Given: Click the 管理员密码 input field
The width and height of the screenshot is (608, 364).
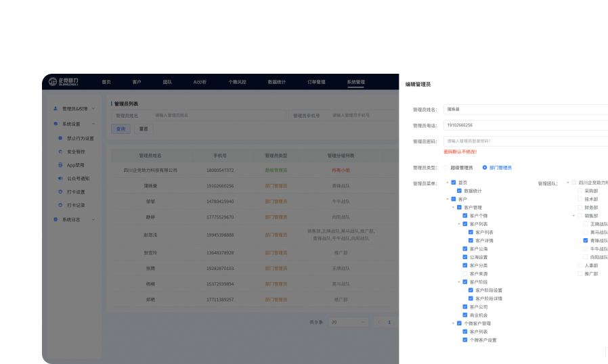Looking at the screenshot, I should coord(525,141).
